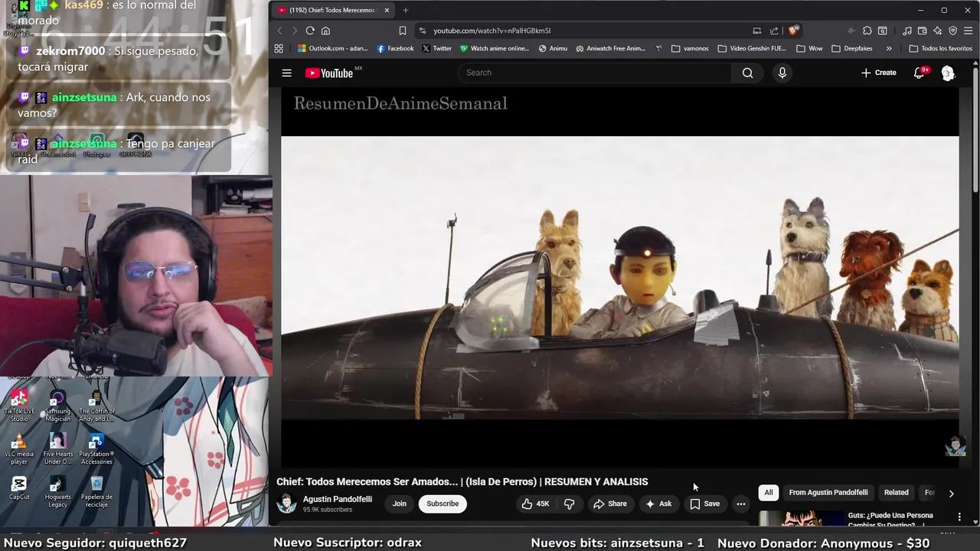Bookmark this page
The height and width of the screenshot is (551, 980).
click(x=402, y=31)
